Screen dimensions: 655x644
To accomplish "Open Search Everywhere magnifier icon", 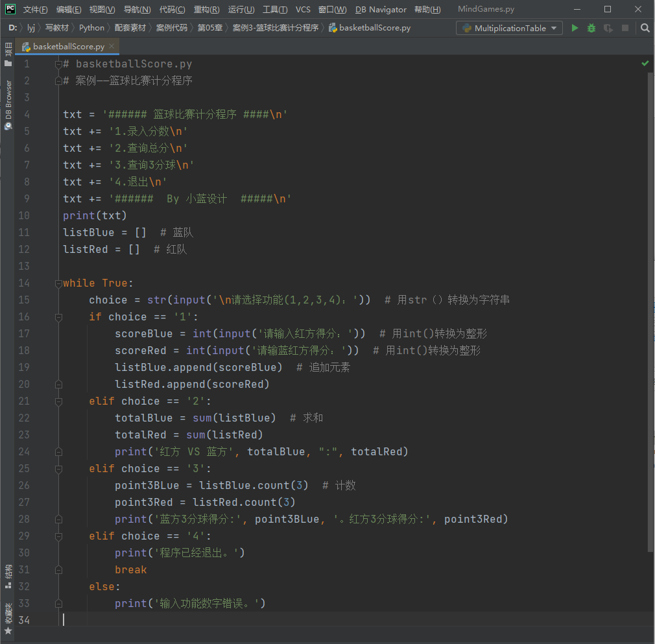I will pyautogui.click(x=645, y=28).
